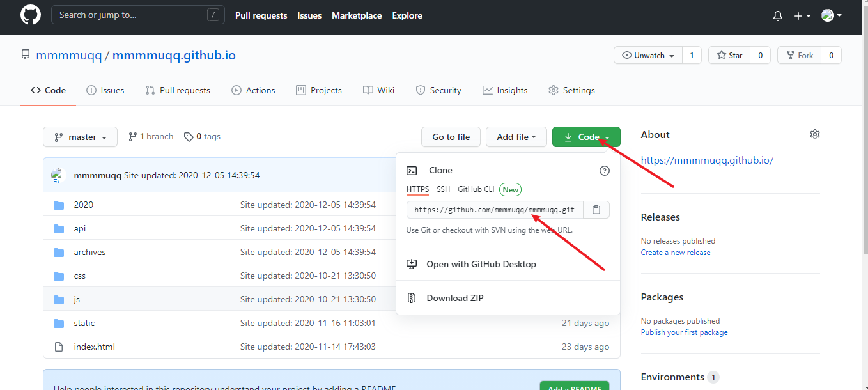868x390 pixels.
Task: Open latest commit message Site updated 14:39:54
Action: tap(192, 175)
